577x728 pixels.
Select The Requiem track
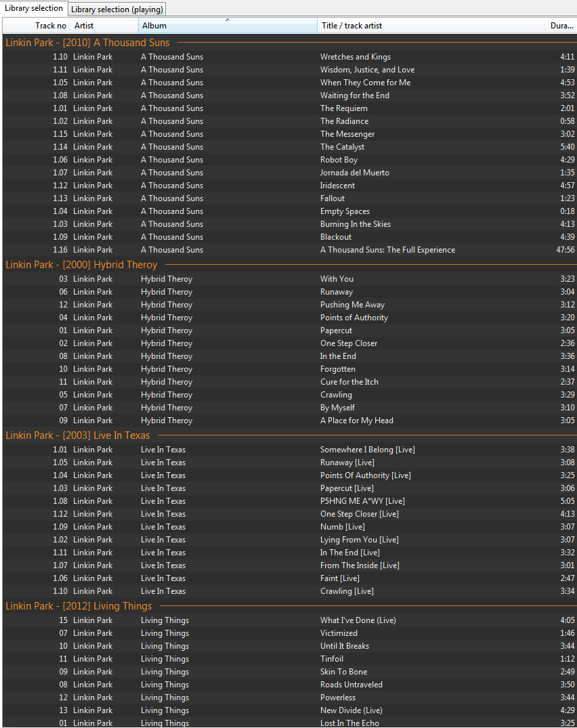pyautogui.click(x=290, y=108)
